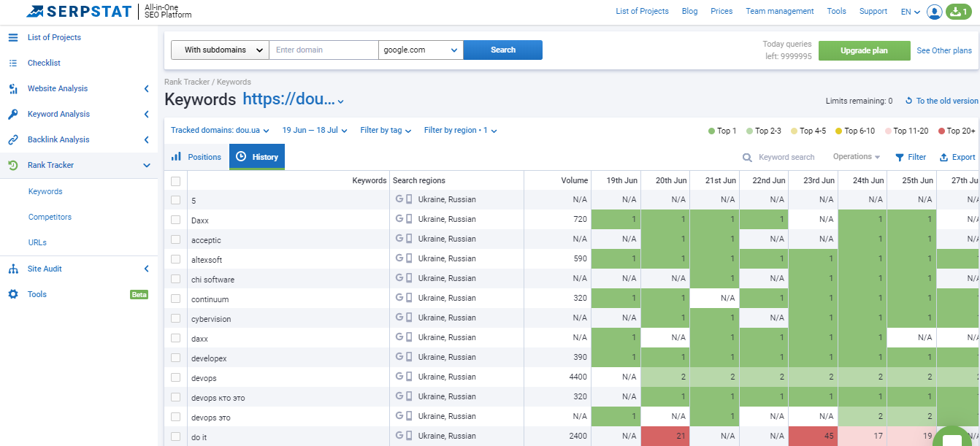Click the Upgrade plan button

[x=864, y=50]
